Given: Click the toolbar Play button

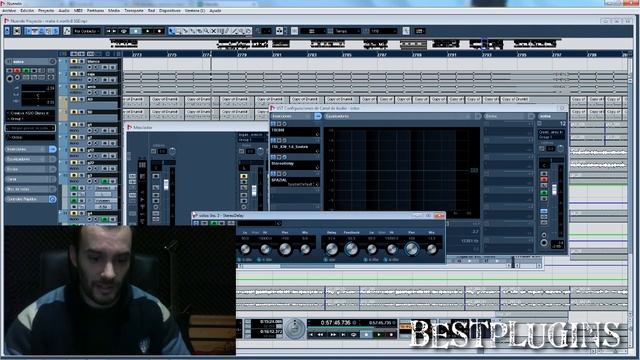Looking at the screenshot, I should tap(147, 31).
